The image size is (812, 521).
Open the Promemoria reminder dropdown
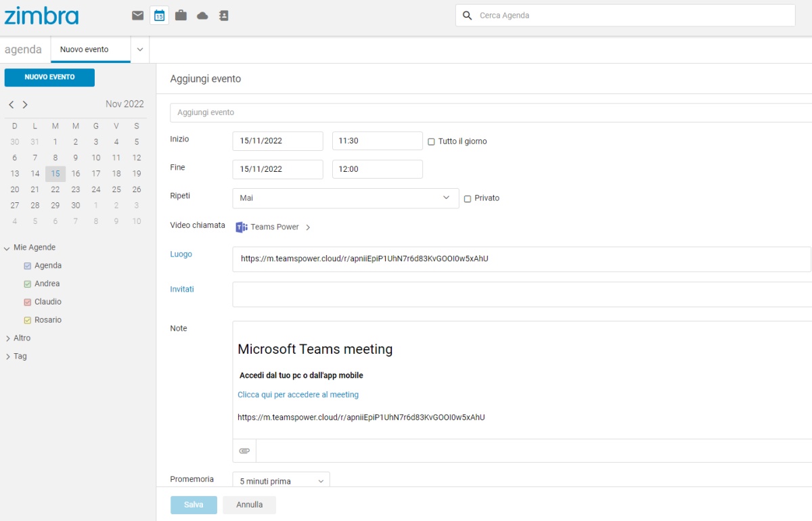pyautogui.click(x=281, y=481)
